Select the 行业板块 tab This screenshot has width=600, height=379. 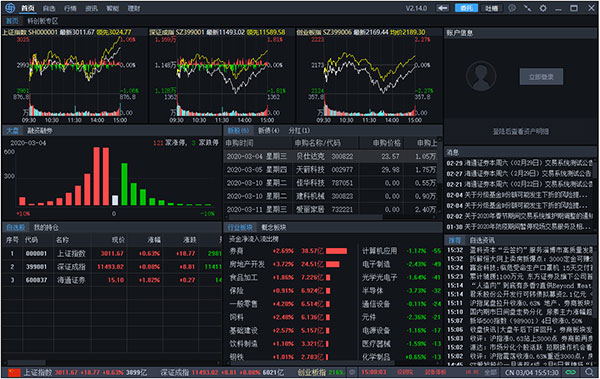click(x=240, y=227)
